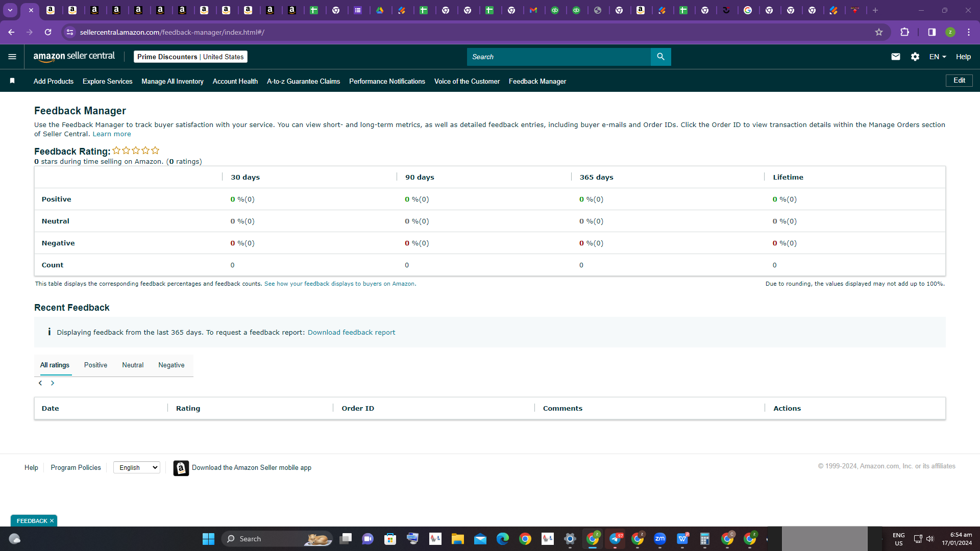Click Download the Amazon Seller mobile app
The width and height of the screenshot is (980, 551).
point(252,467)
